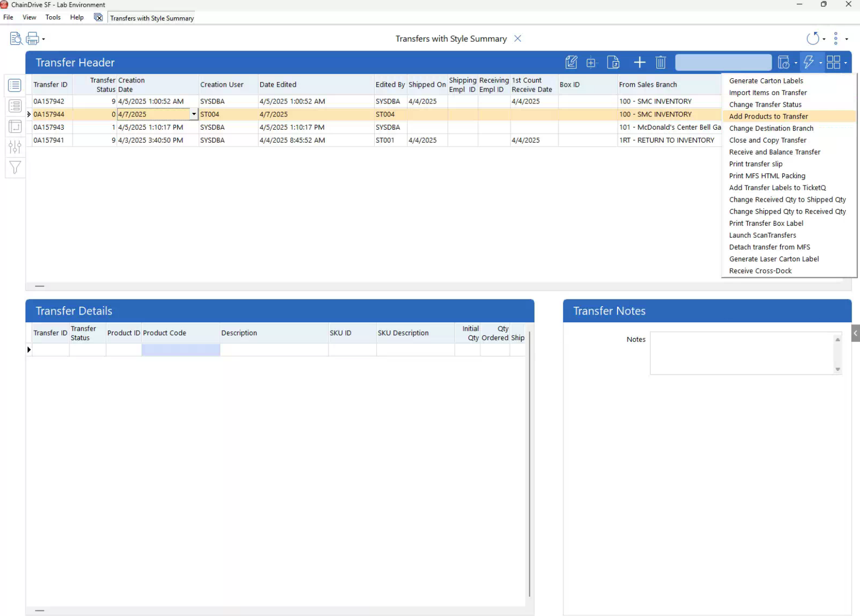Choose Generate Carton Labels
Screen dimensions: 860x616
coord(766,80)
